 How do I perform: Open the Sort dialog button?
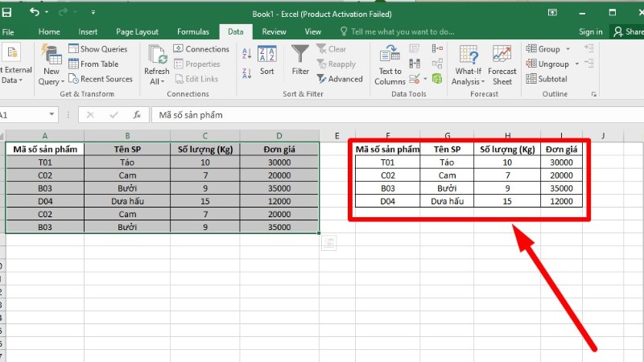[x=267, y=60]
